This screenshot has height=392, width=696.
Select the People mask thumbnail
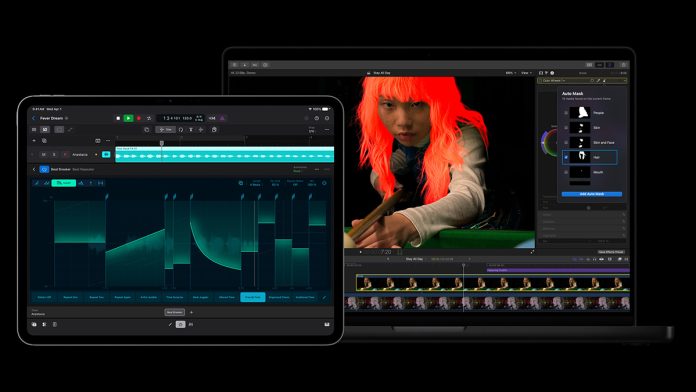[x=580, y=113]
